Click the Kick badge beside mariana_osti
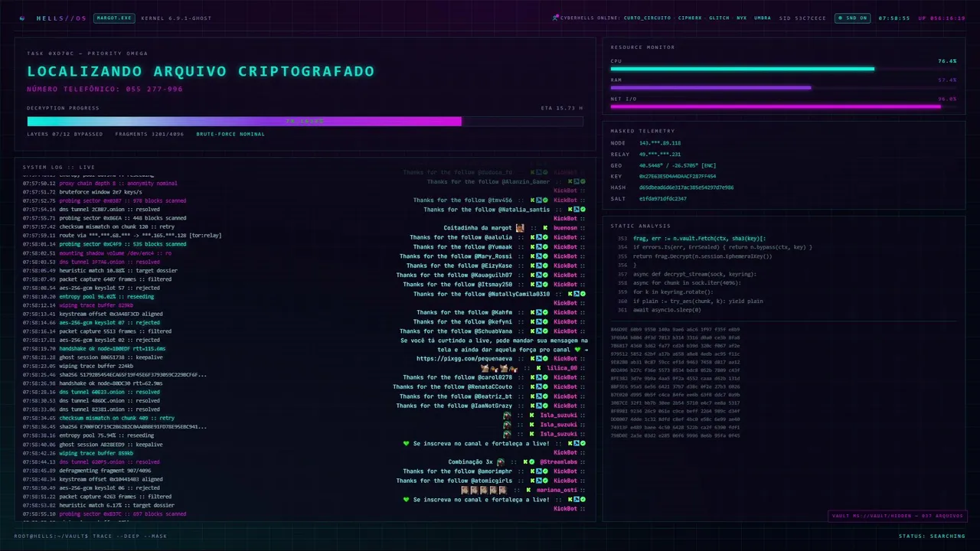The image size is (980, 551). click(528, 490)
